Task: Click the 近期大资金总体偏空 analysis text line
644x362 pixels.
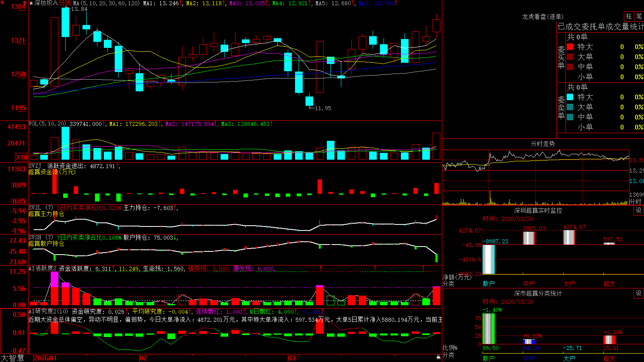Action: tap(235, 319)
